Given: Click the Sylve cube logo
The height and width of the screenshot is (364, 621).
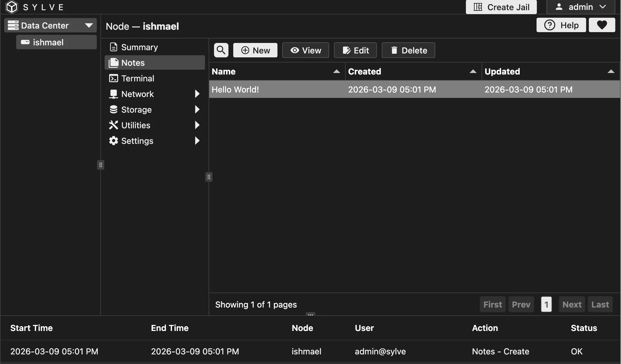Looking at the screenshot, I should pyautogui.click(x=12, y=7).
